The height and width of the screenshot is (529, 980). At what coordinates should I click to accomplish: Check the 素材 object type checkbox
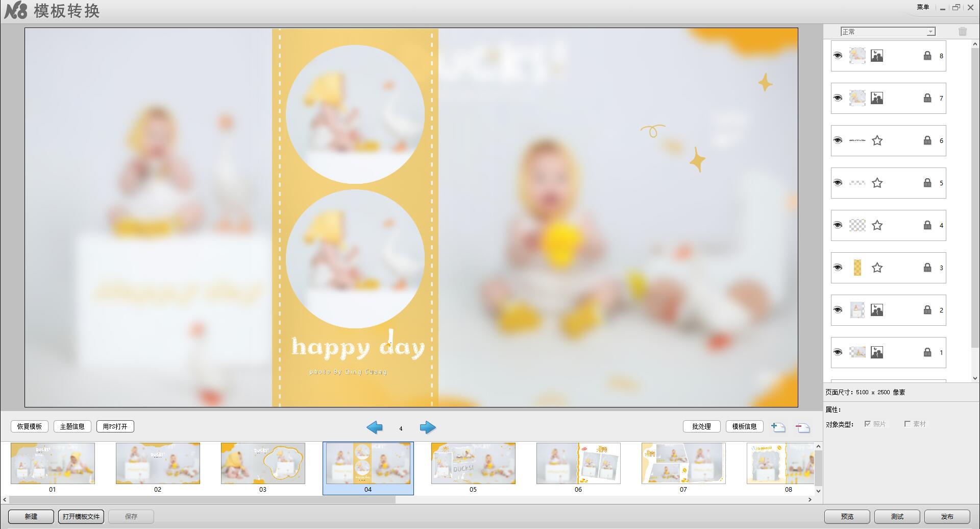(x=907, y=424)
